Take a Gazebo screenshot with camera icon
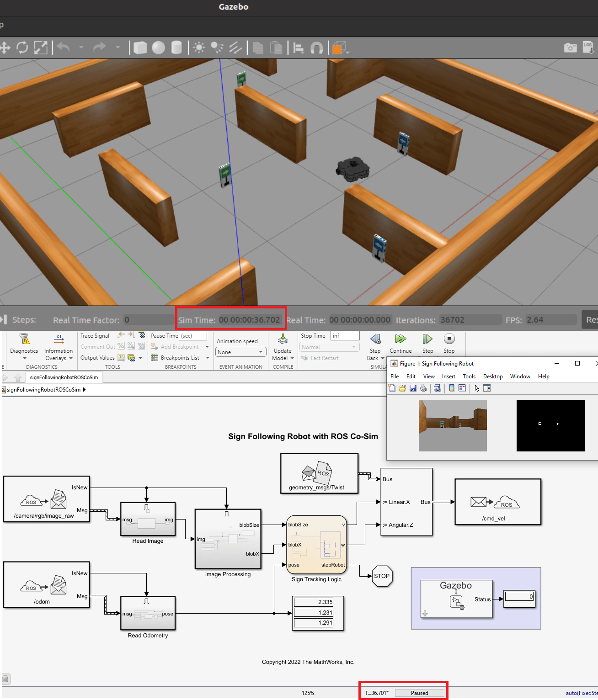 pos(570,48)
